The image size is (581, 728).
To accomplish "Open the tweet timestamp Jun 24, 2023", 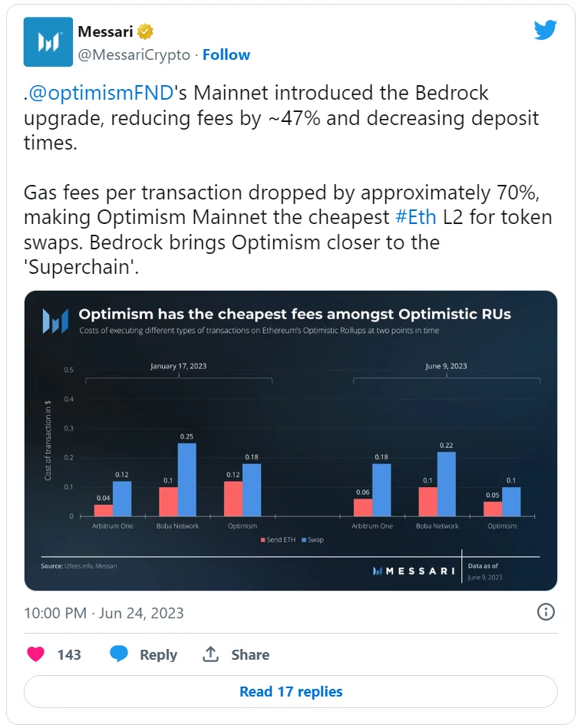I will tap(104, 613).
